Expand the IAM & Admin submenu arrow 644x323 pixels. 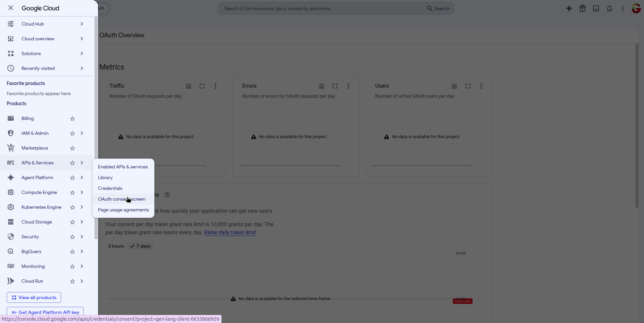point(82,133)
